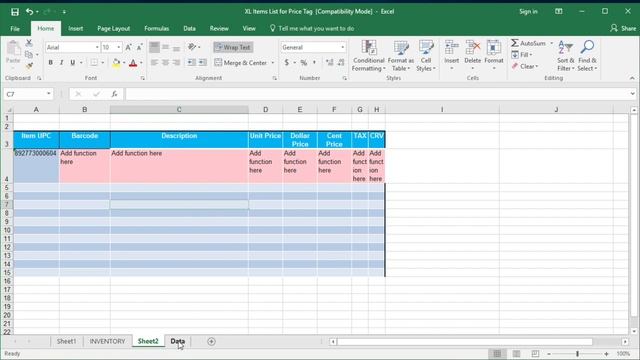Expand the formula bar
The height and width of the screenshot is (360, 640).
click(x=632, y=94)
